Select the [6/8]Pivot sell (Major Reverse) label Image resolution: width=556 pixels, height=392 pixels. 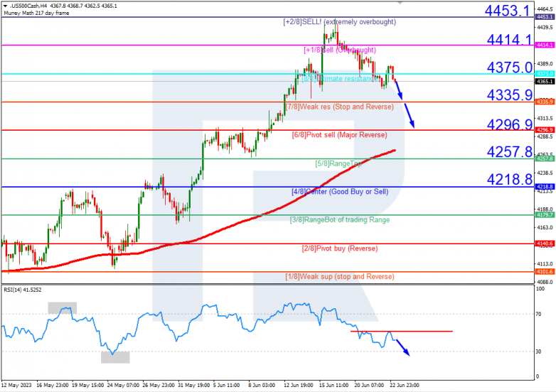point(339,135)
